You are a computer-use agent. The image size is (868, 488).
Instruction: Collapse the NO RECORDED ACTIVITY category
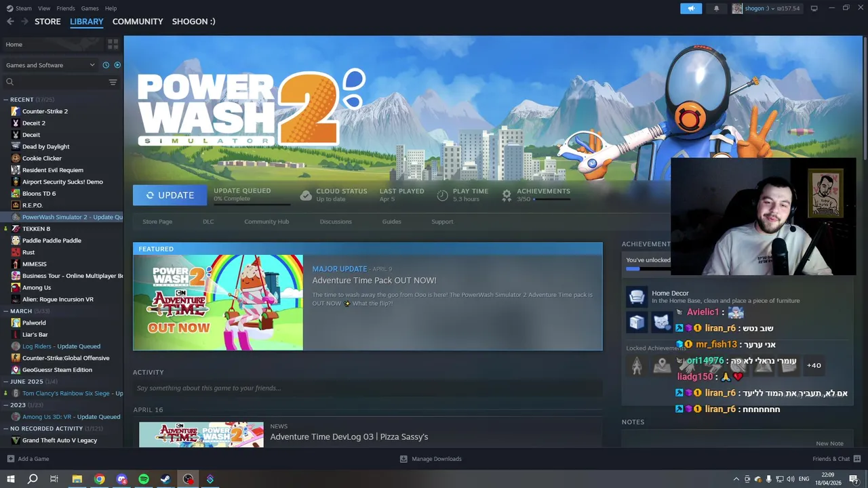(x=6, y=428)
